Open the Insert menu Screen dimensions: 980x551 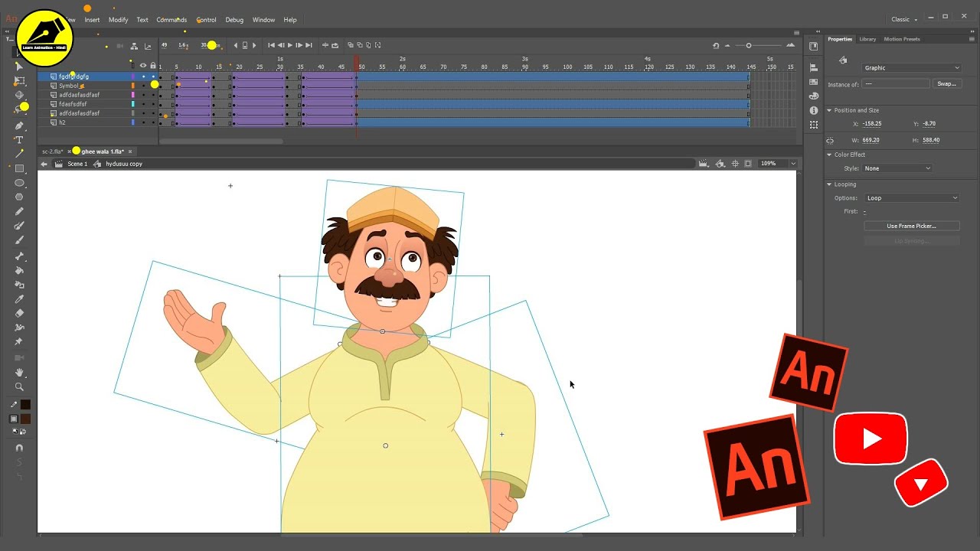click(x=92, y=20)
